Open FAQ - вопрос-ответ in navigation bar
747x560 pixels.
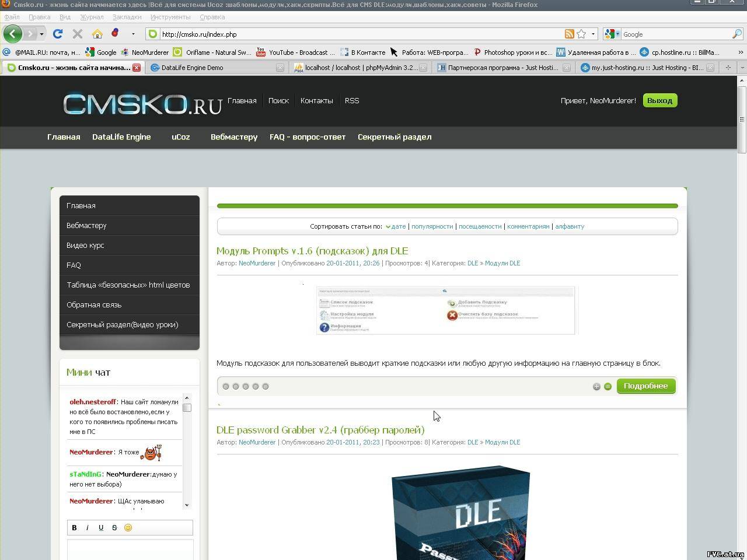[x=308, y=137]
